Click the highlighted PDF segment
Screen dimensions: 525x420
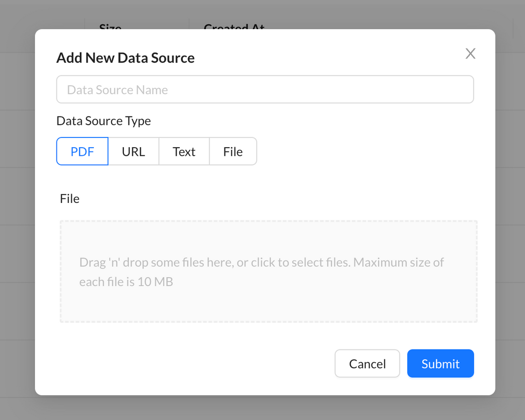click(x=82, y=151)
